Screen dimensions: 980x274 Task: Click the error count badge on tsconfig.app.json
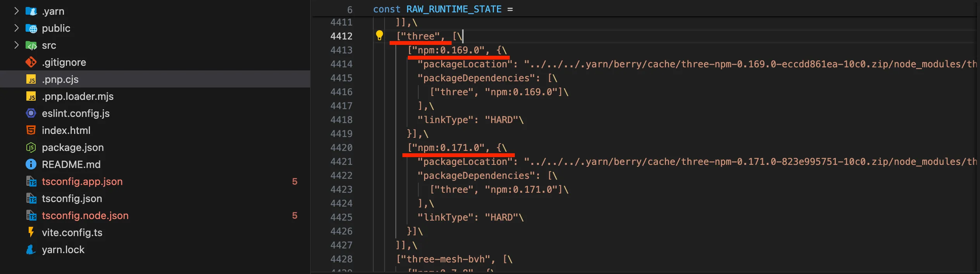(295, 182)
